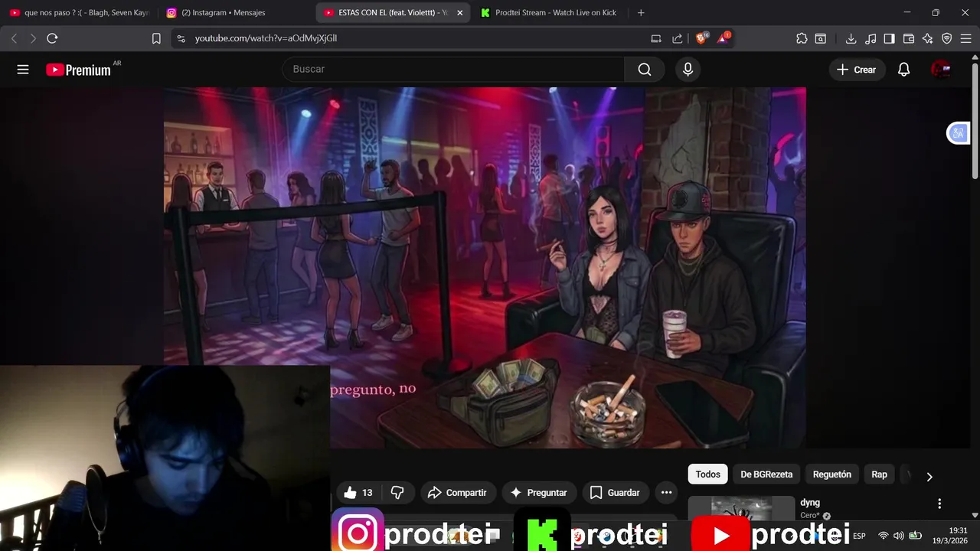Image resolution: width=980 pixels, height=551 pixels.
Task: Open Brave Rewards triangle icon
Action: pos(723,37)
